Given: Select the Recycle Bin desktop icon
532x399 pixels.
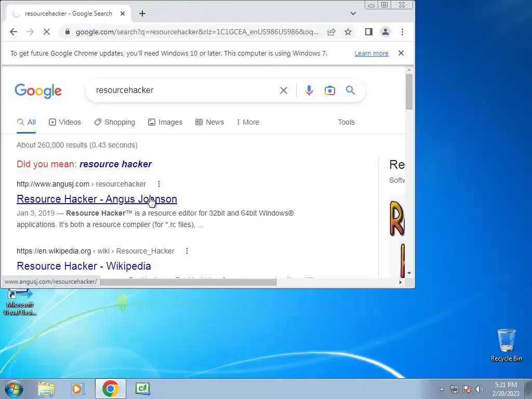Looking at the screenshot, I should [x=506, y=345].
